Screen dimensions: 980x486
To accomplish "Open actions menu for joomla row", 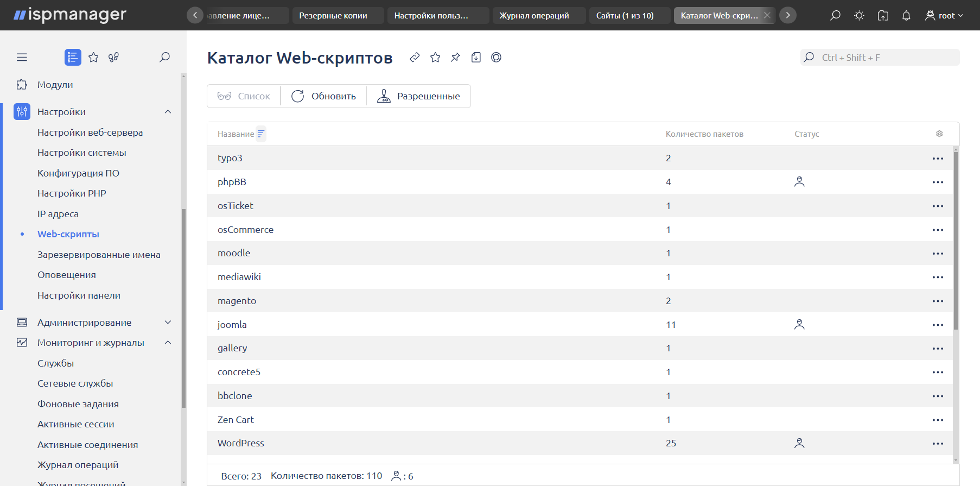I will (x=938, y=325).
